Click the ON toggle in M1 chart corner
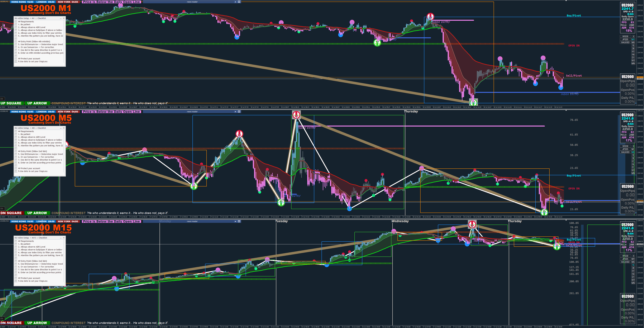644x328 pixels. coord(2,99)
